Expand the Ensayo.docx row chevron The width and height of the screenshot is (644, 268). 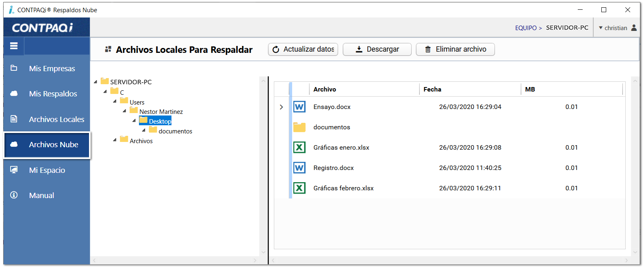pos(281,107)
